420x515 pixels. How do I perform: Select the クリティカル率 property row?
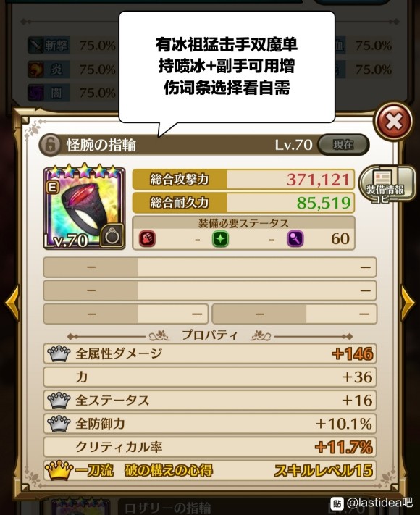click(210, 447)
